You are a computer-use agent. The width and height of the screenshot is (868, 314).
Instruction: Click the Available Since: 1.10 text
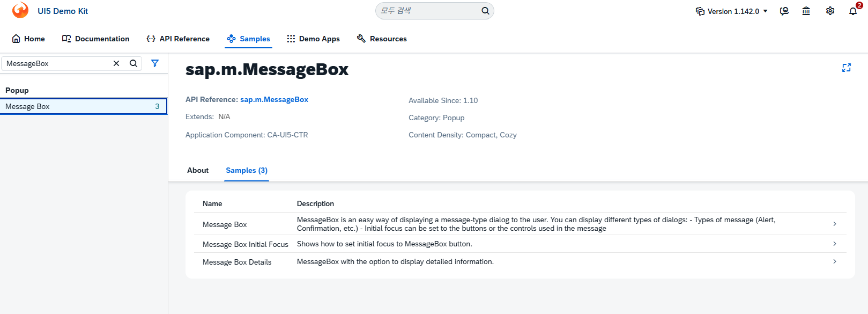click(x=443, y=100)
